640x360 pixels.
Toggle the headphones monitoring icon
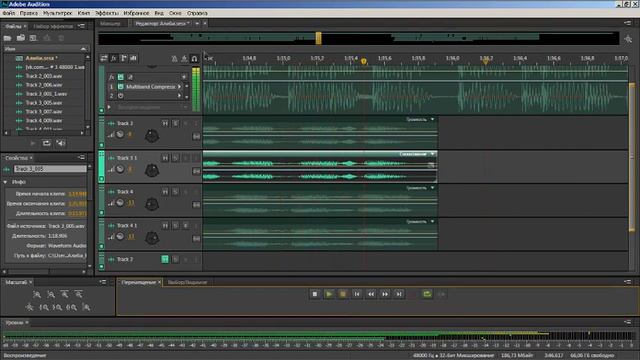coord(194,59)
